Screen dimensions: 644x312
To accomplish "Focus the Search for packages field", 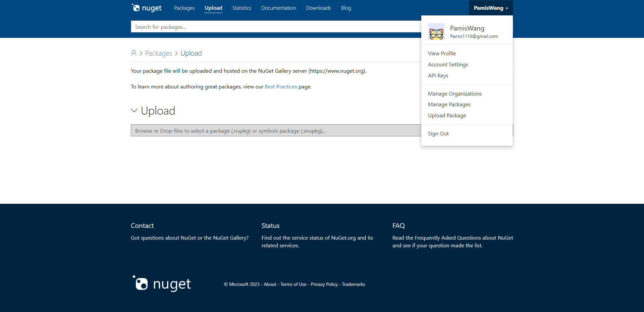I will pos(276,27).
